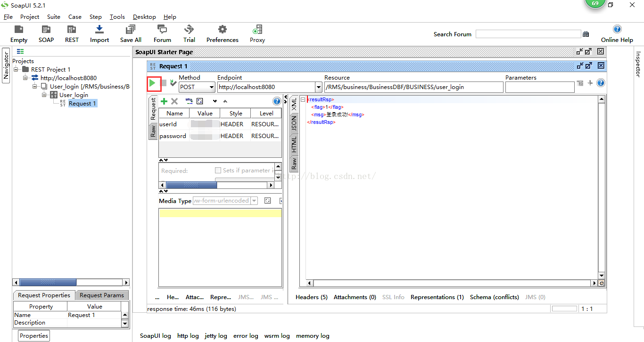Click the Save All toolbar icon
The width and height of the screenshot is (644, 342).
pyautogui.click(x=131, y=34)
